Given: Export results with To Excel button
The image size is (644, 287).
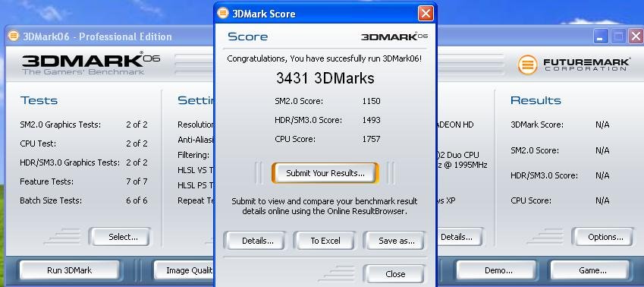Looking at the screenshot, I should pyautogui.click(x=325, y=241).
